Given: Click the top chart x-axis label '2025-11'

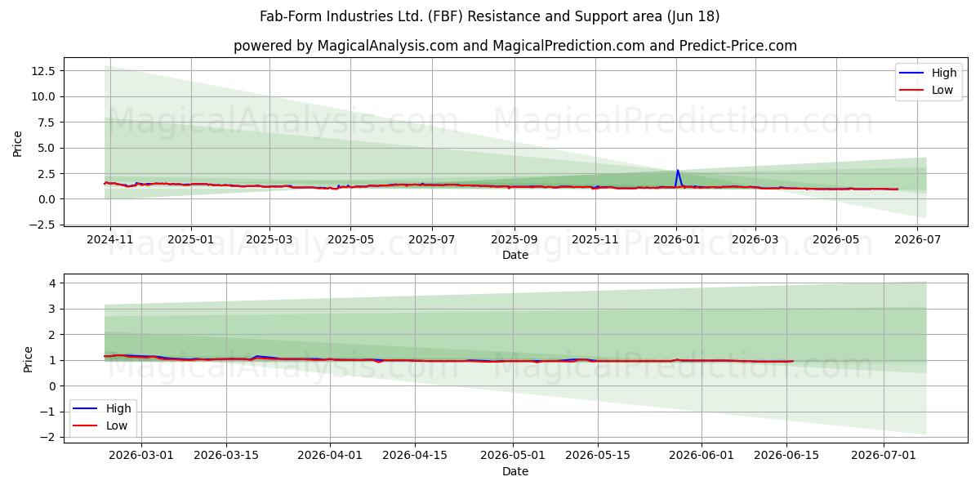Looking at the screenshot, I should coord(595,240).
